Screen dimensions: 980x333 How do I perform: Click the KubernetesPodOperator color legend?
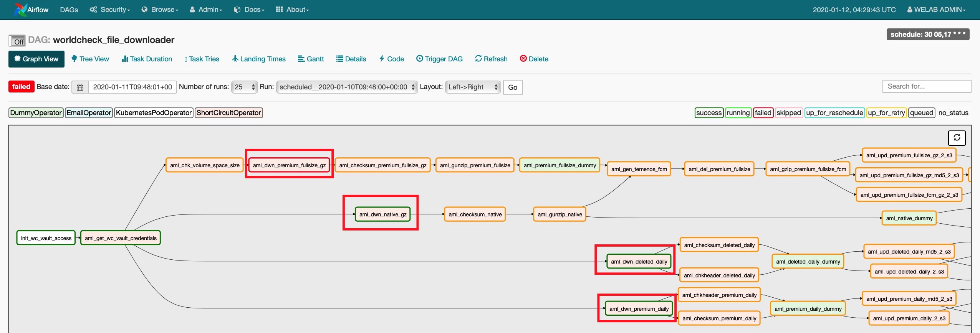[x=154, y=113]
